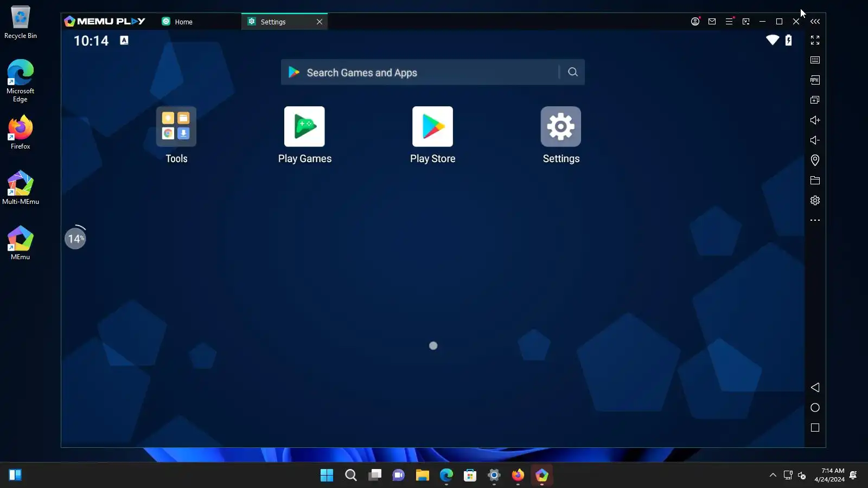Click the home screen page indicator dot
The height and width of the screenshot is (488, 868).
coord(433,346)
